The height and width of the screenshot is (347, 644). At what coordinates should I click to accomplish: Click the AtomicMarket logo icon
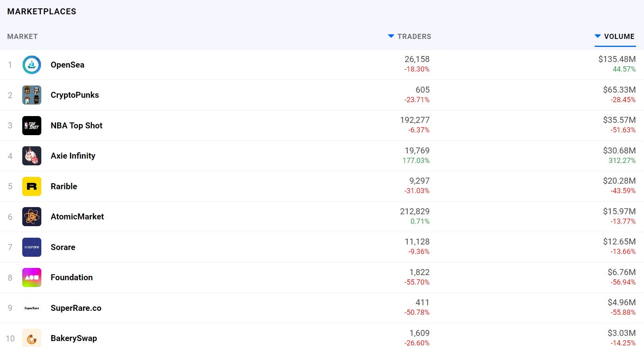(32, 217)
